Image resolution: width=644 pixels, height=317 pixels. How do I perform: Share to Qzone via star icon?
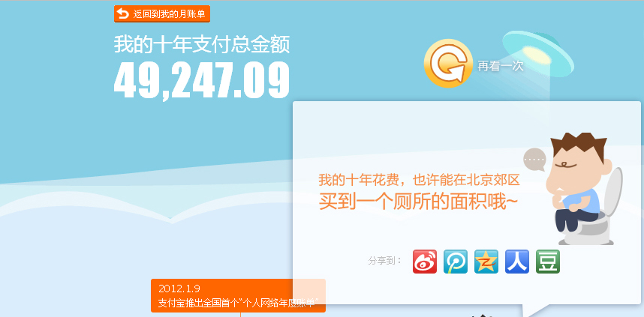pos(486,262)
